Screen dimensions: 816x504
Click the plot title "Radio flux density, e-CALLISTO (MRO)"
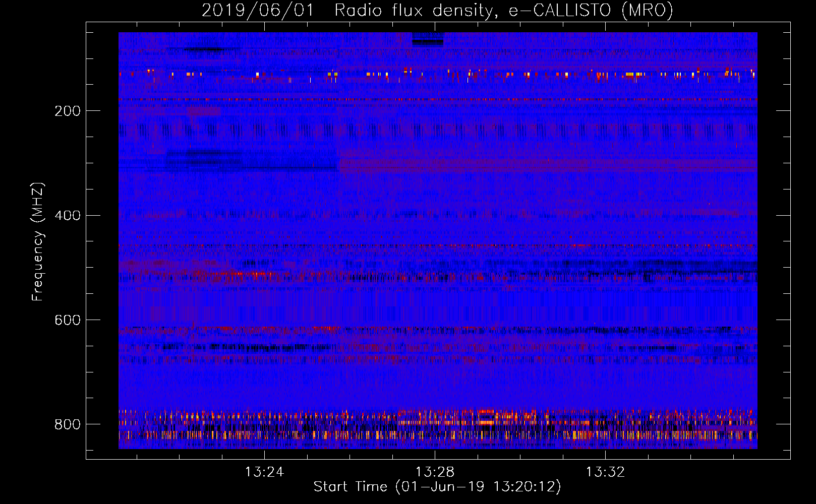[x=504, y=10]
